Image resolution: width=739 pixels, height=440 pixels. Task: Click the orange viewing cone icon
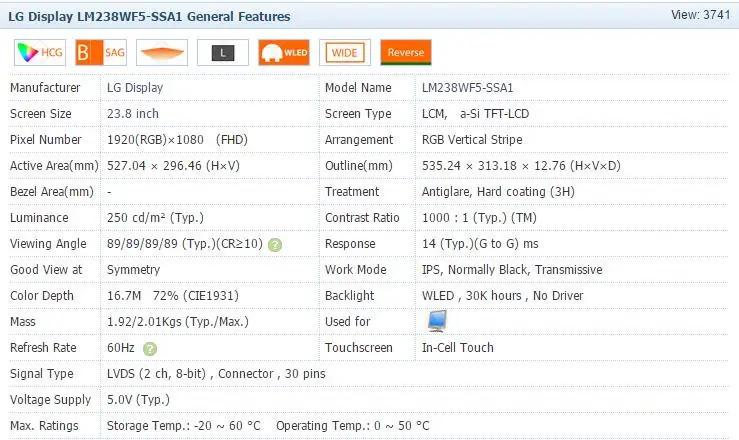(x=162, y=52)
